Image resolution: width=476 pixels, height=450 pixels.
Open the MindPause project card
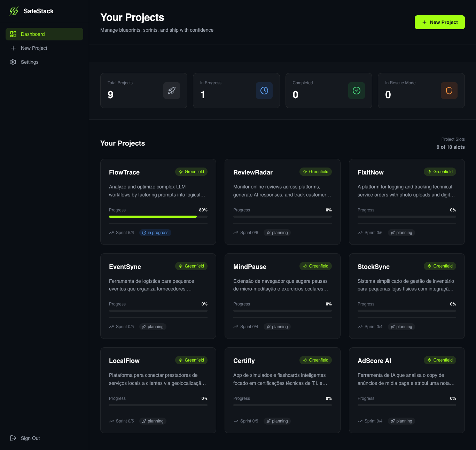coord(282,296)
